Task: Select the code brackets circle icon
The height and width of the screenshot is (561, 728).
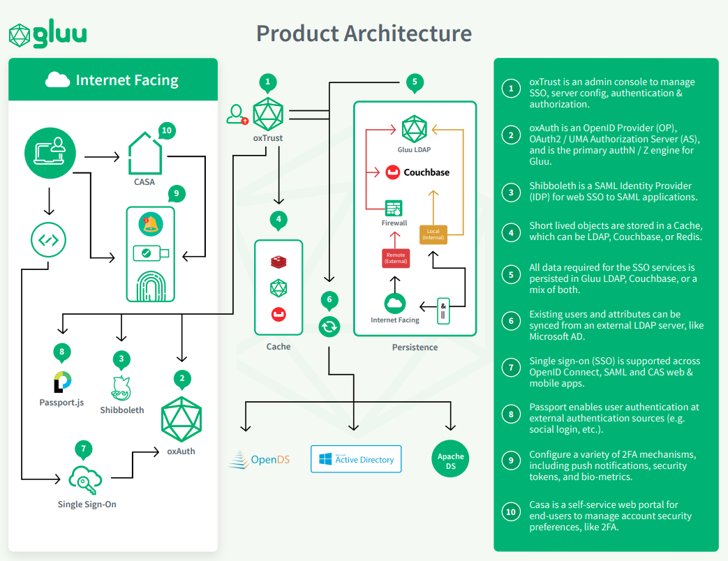Action: [49, 241]
